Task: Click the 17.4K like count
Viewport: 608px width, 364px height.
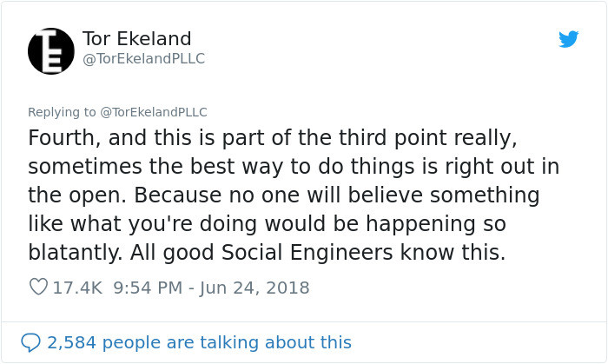Action: click(x=76, y=287)
